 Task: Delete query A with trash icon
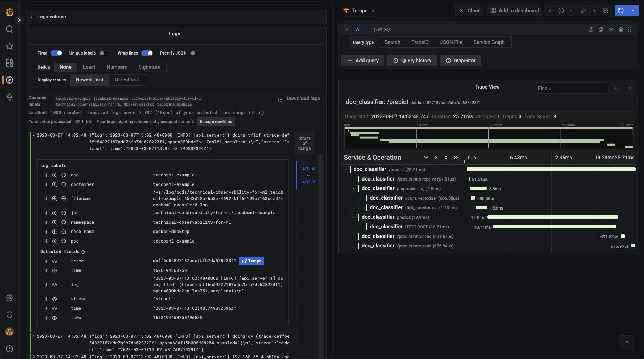pyautogui.click(x=621, y=29)
